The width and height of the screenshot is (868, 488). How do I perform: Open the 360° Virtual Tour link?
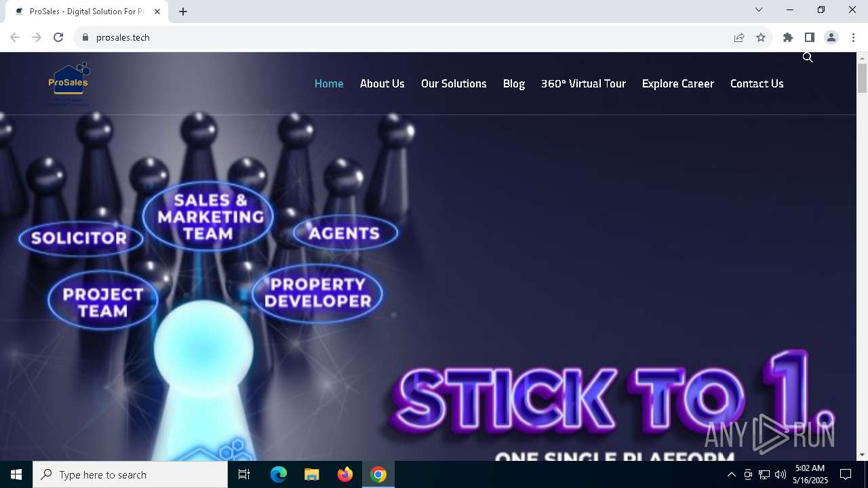(x=583, y=83)
